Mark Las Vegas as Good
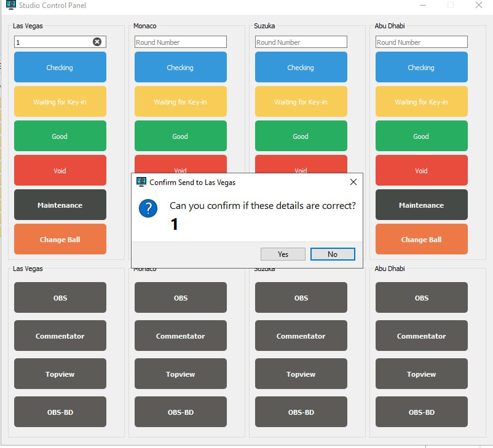This screenshot has height=448, width=493. coord(60,136)
